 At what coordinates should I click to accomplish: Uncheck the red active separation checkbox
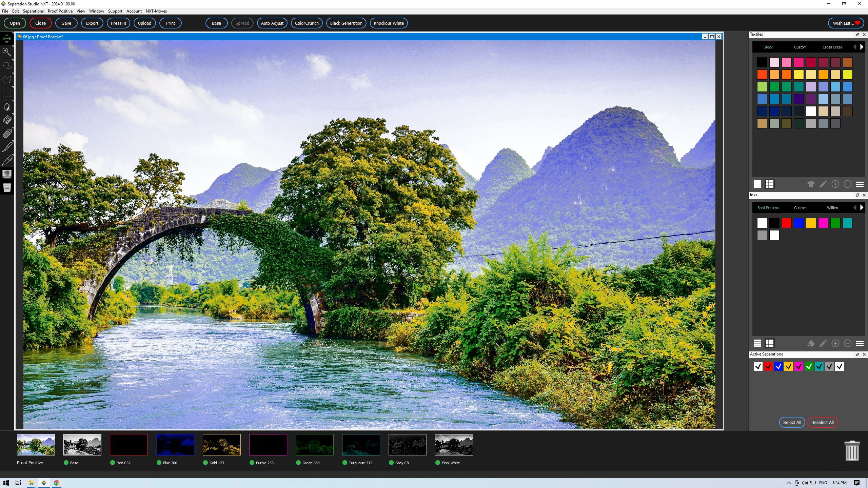pos(768,366)
